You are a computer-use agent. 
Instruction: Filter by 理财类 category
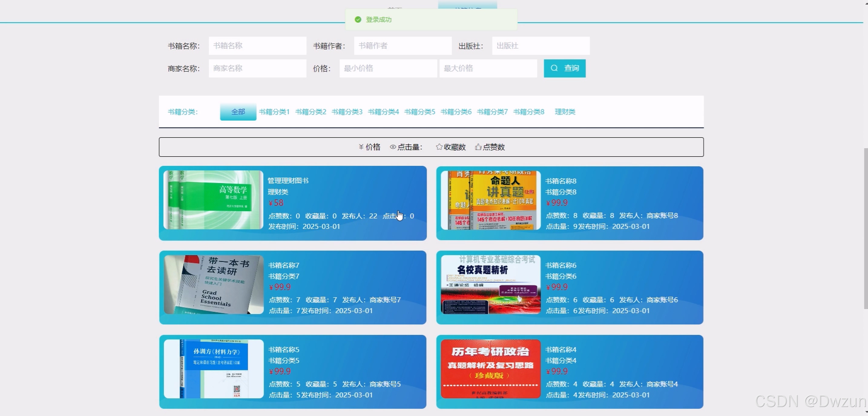point(565,112)
